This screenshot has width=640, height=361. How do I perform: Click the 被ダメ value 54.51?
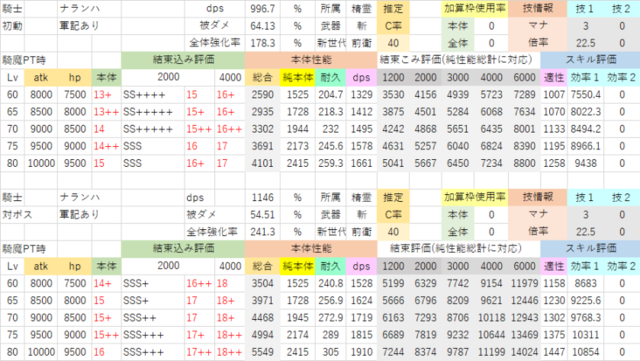[x=262, y=215]
